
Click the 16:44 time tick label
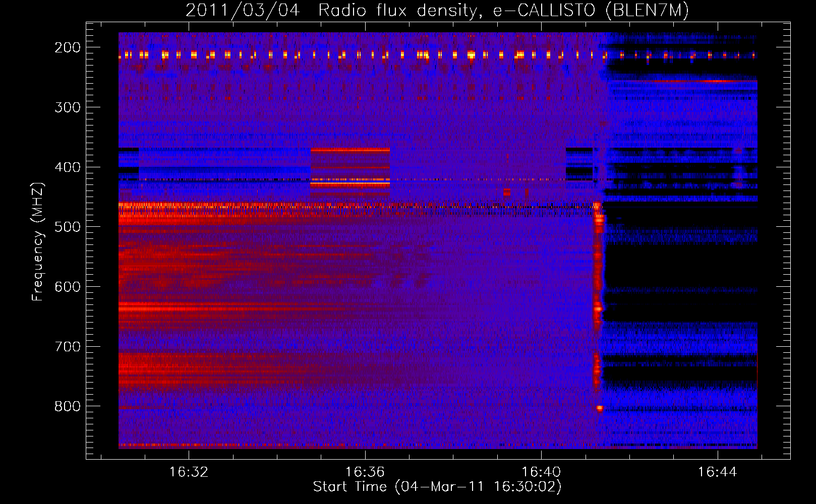pos(717,472)
